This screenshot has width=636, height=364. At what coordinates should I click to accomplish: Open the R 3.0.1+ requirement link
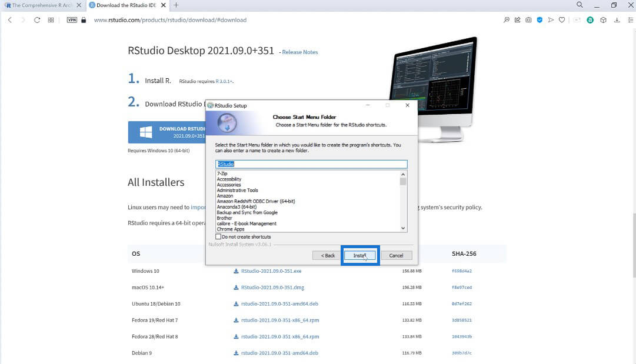[224, 82]
